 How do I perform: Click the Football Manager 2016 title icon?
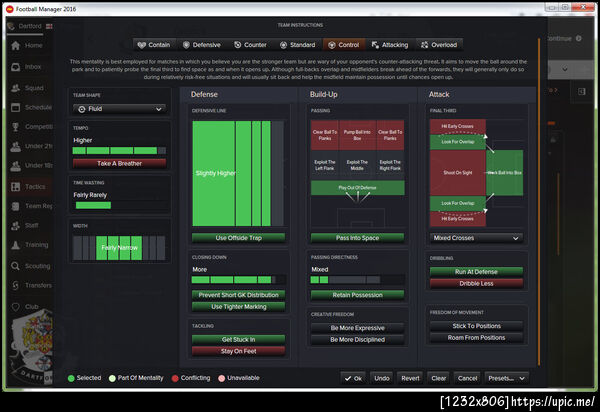click(x=10, y=9)
